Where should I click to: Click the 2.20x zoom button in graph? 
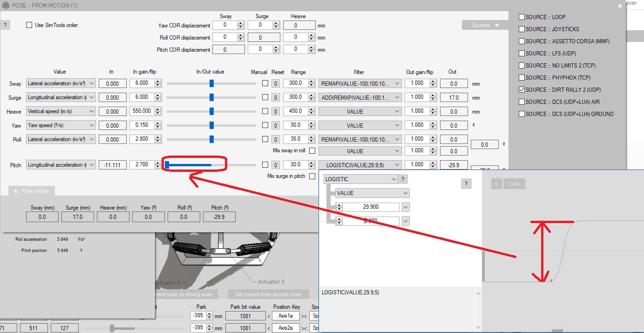point(513,184)
